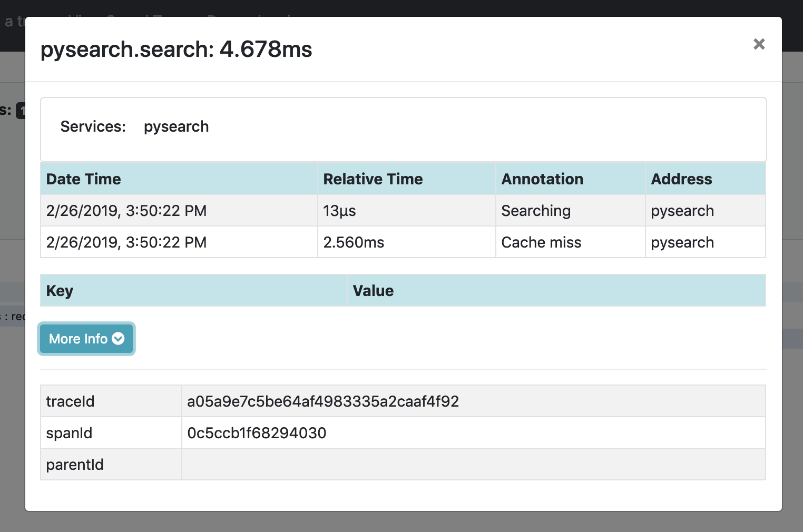This screenshot has width=803, height=532.
Task: Select the traceId value a05a9e7c5be64af4983335a2caaf4f92
Action: [323, 401]
